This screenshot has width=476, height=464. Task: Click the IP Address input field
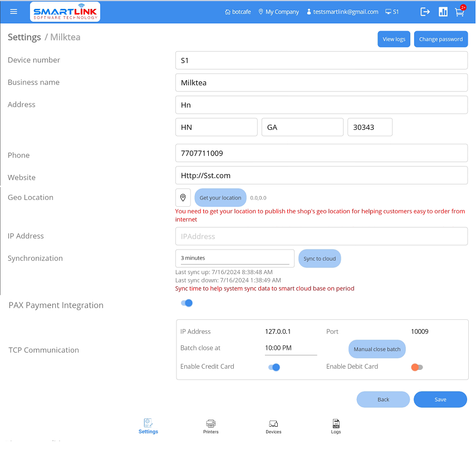(321, 236)
